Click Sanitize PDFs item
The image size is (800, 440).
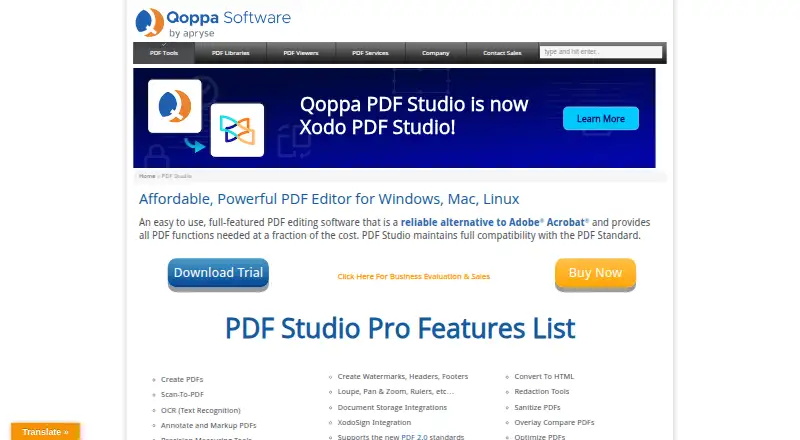pos(537,407)
